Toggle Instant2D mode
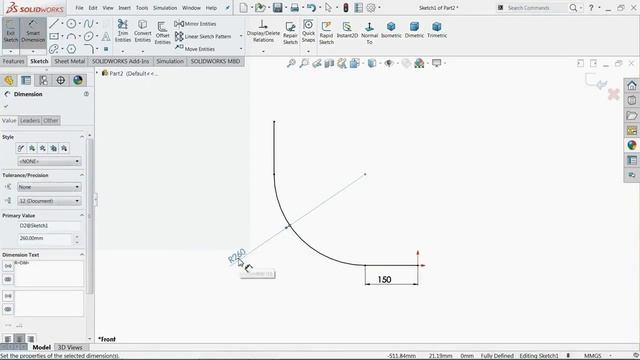The height and width of the screenshot is (360, 640). coord(347,30)
